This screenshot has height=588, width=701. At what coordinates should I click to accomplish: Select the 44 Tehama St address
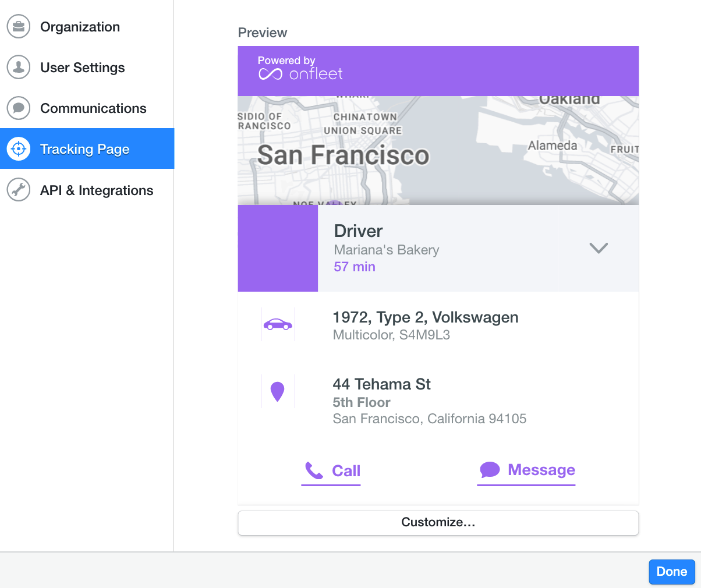pyautogui.click(x=381, y=384)
